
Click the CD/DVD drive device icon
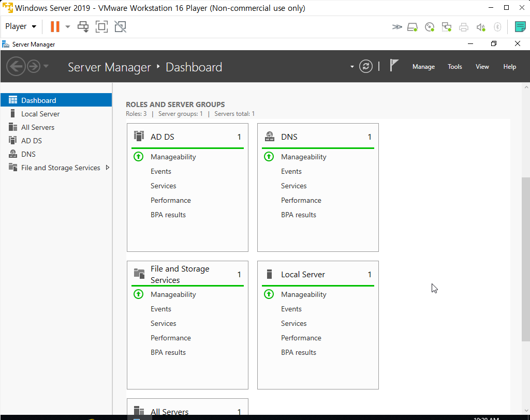[429, 27]
